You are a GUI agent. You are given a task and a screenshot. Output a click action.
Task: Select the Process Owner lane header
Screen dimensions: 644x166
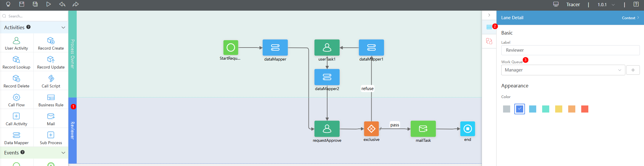pyautogui.click(x=73, y=54)
